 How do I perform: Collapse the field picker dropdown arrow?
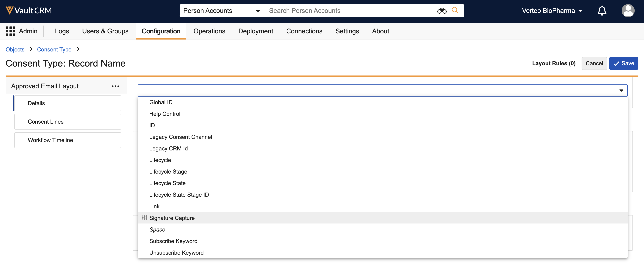[621, 91]
